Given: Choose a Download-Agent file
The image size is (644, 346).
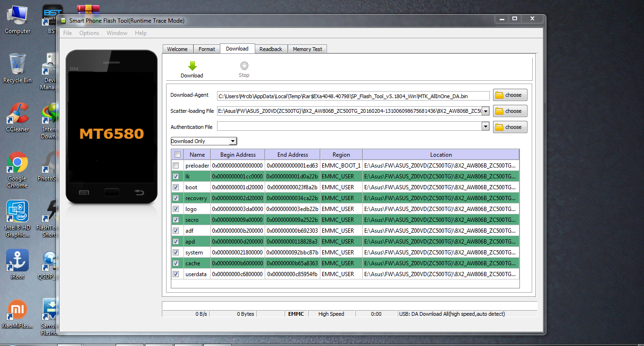Looking at the screenshot, I should [510, 95].
